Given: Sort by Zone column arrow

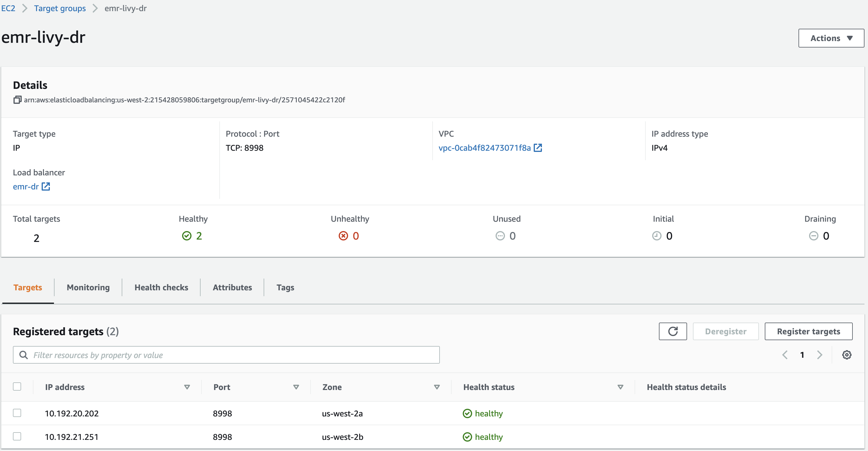Looking at the screenshot, I should click(437, 387).
